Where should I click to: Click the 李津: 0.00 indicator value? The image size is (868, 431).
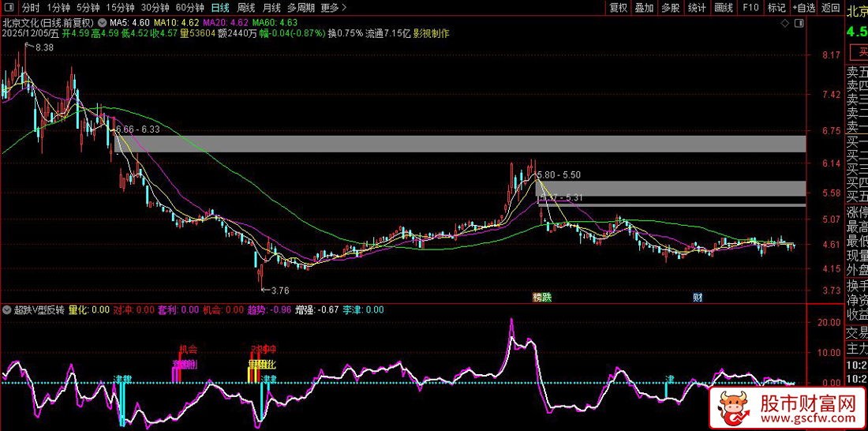point(364,309)
